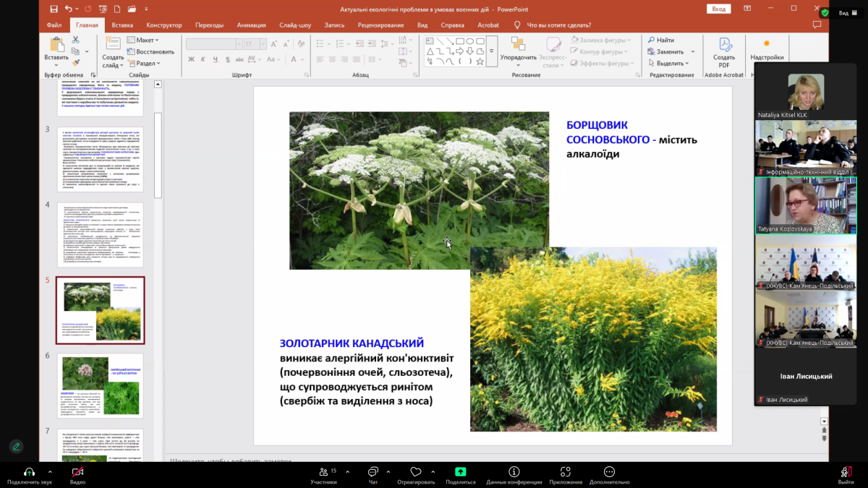The width and height of the screenshot is (868, 488).
Task: Click the green Поделиться share screen icon
Action: coord(460,473)
